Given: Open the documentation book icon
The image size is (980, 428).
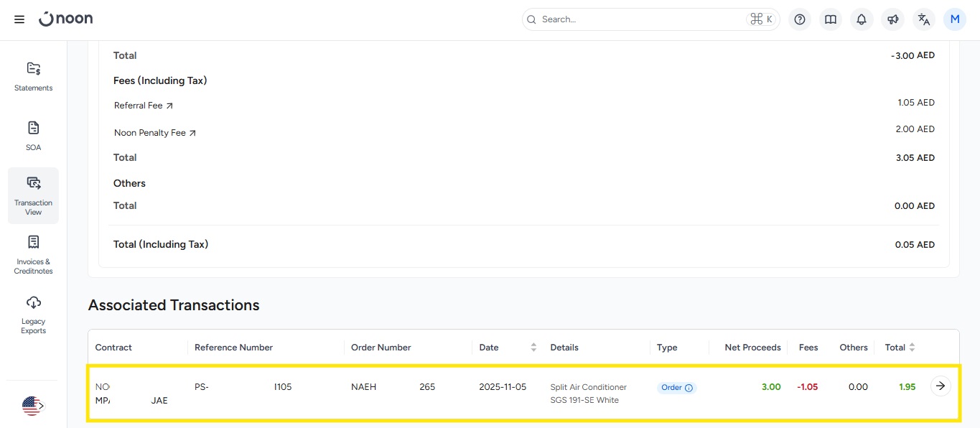Looking at the screenshot, I should [x=831, y=19].
